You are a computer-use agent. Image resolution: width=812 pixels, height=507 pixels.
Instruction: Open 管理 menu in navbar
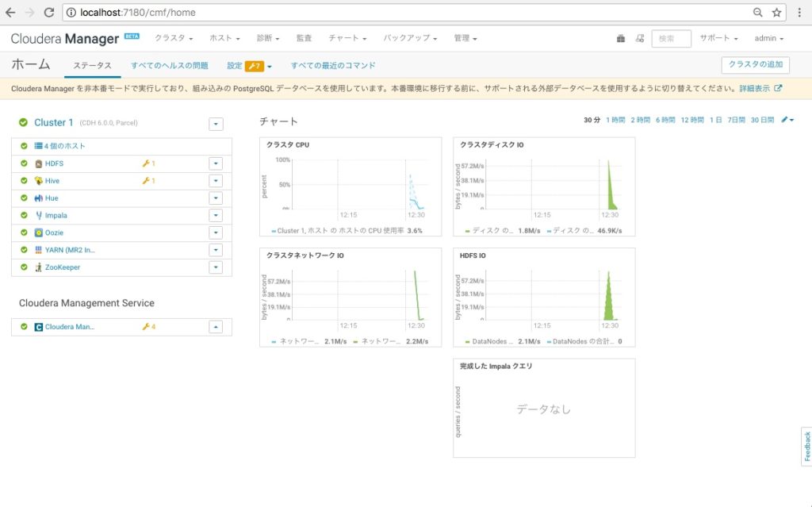tap(465, 38)
